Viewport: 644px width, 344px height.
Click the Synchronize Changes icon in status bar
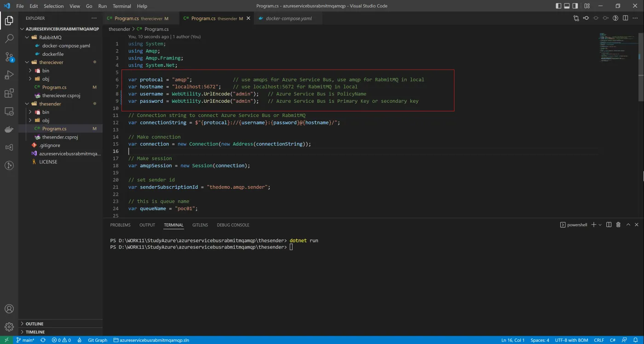[43, 340]
